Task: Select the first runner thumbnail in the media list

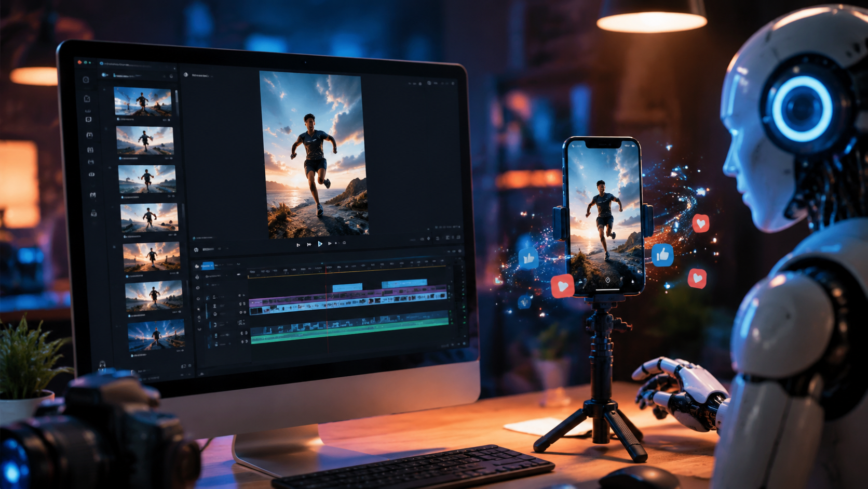Action: tap(143, 101)
